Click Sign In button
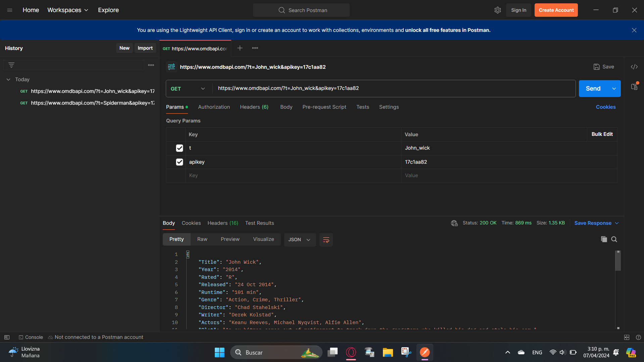 pyautogui.click(x=518, y=10)
